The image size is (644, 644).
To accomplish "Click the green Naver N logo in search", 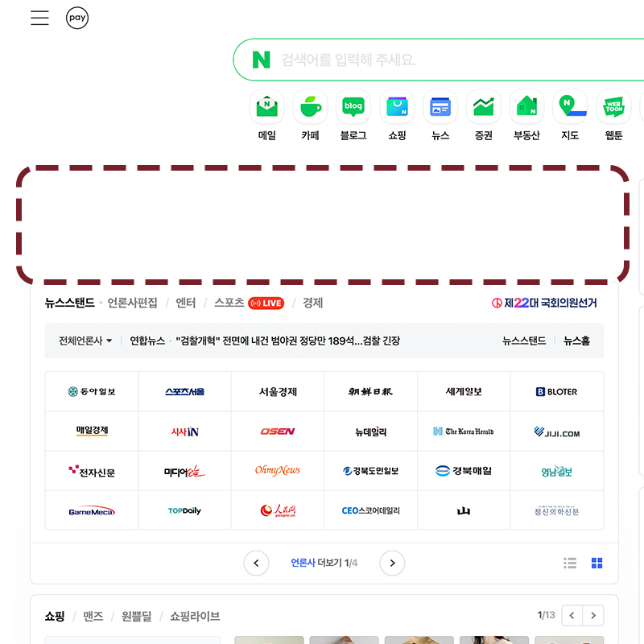I will 261,60.
